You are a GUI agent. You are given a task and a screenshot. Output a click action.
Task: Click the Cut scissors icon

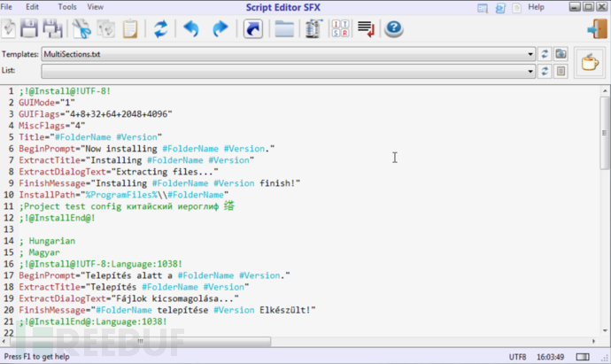coord(81,29)
